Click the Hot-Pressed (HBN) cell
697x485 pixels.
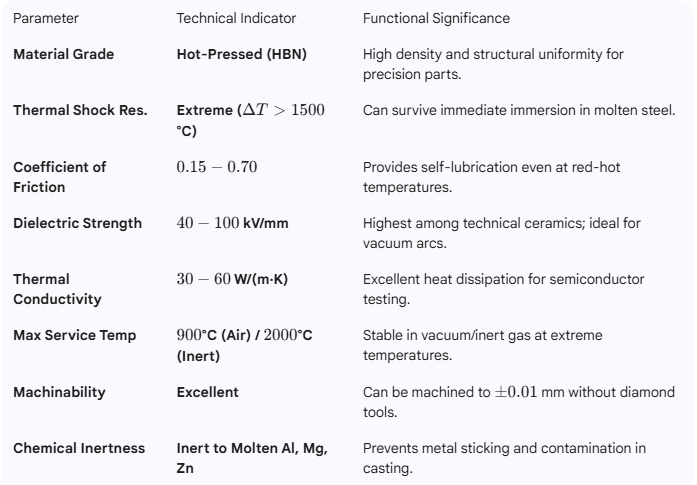click(x=241, y=54)
